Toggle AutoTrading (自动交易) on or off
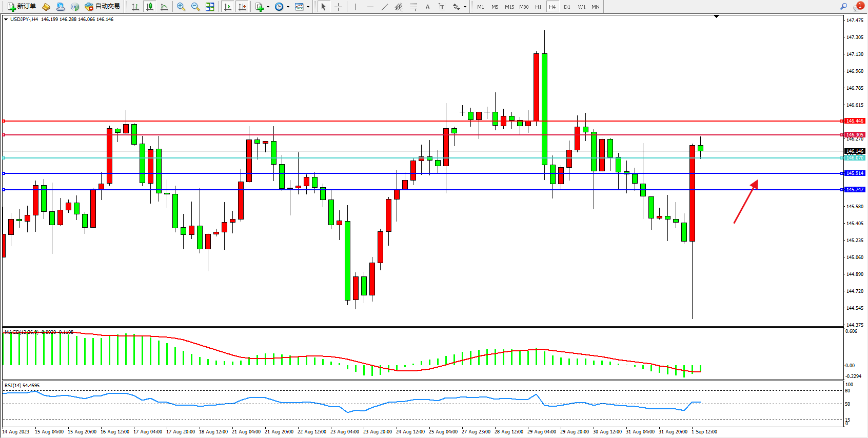 coord(103,7)
